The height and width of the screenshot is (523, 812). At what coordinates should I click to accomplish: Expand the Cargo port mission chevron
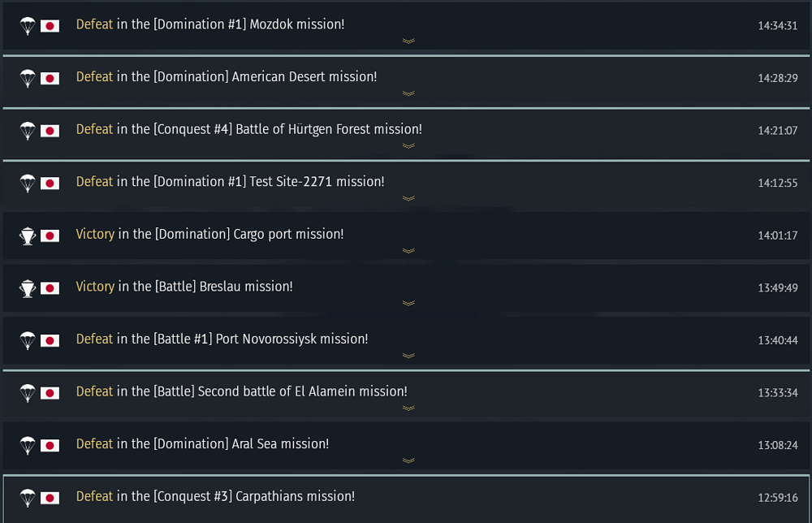pos(408,250)
